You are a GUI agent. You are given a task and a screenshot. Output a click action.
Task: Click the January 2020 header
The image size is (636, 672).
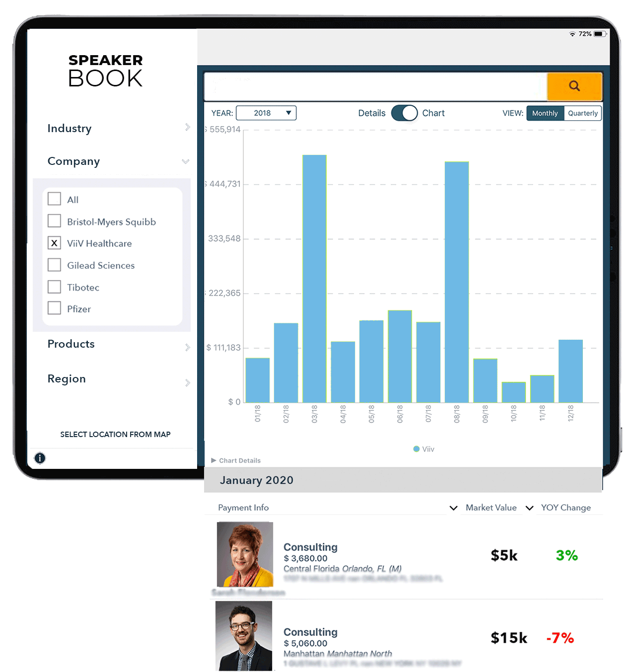(x=257, y=480)
